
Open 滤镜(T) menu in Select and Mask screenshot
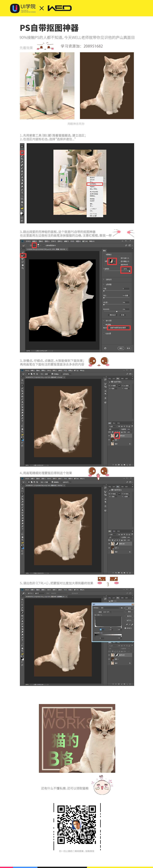pyautogui.click(x=66, y=241)
